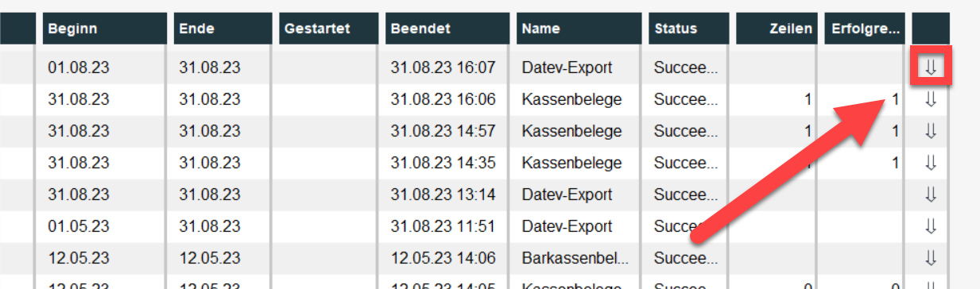Click the Gestartet column header
980x289 pixels.
click(327, 29)
